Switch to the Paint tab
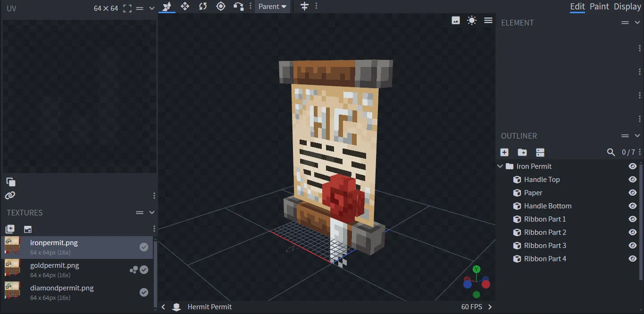Screen dimensions: 644x314 tap(599, 7)
